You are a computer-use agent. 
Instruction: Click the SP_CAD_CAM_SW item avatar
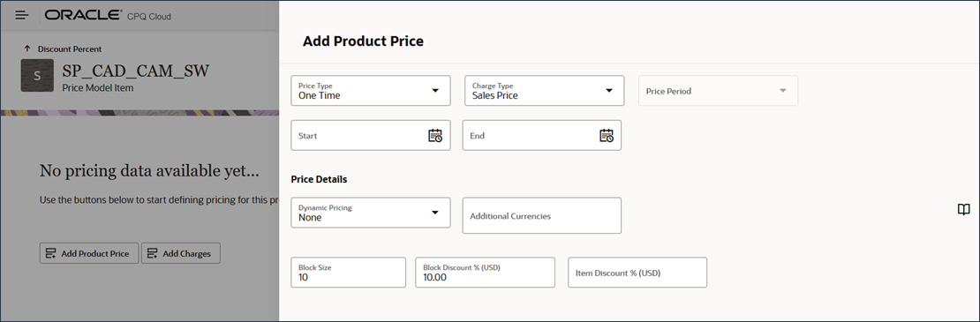[37, 76]
